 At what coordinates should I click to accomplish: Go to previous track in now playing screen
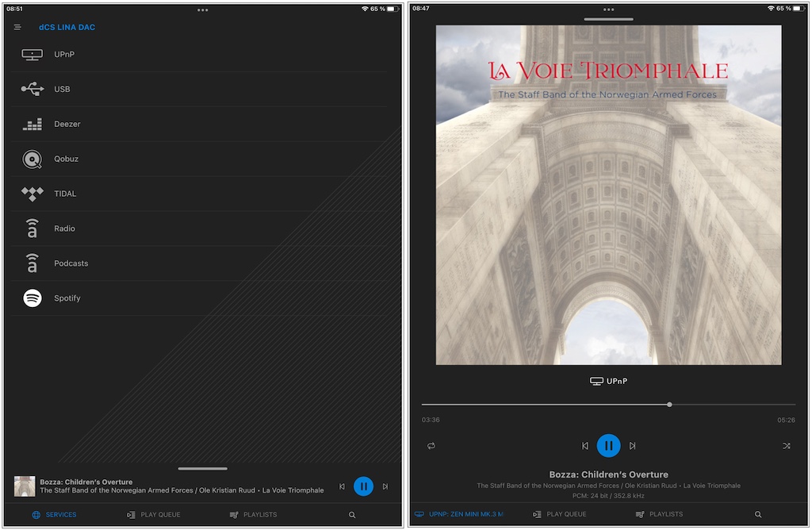(585, 446)
